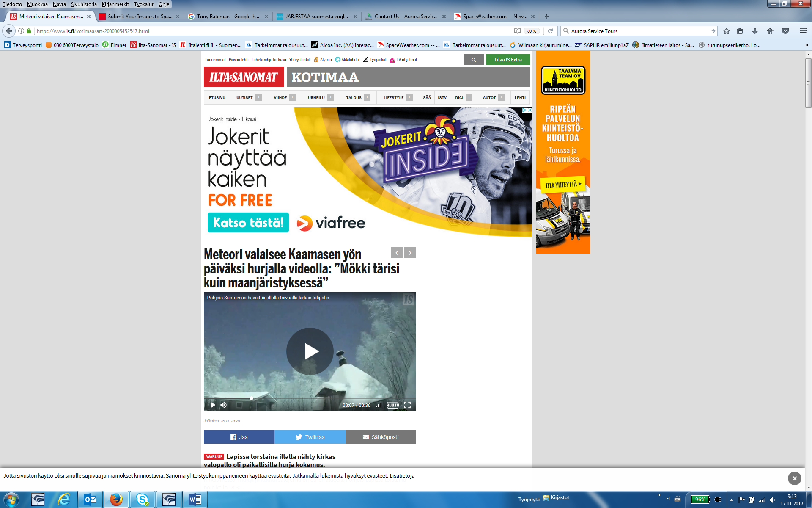Expand the URHEILU plus submenu
812x508 pixels.
(330, 97)
